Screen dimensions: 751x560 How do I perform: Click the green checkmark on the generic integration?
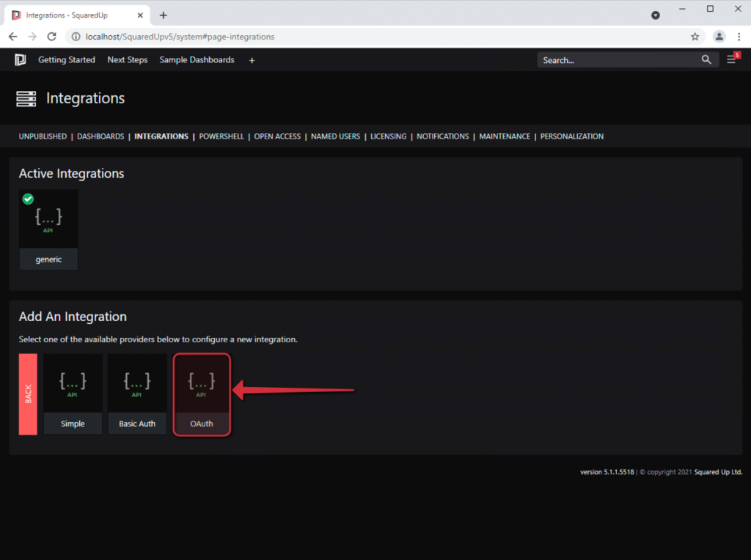(28, 199)
